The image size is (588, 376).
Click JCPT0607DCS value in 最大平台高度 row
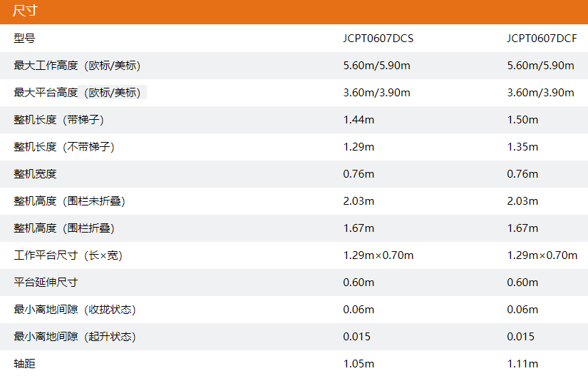[376, 93]
